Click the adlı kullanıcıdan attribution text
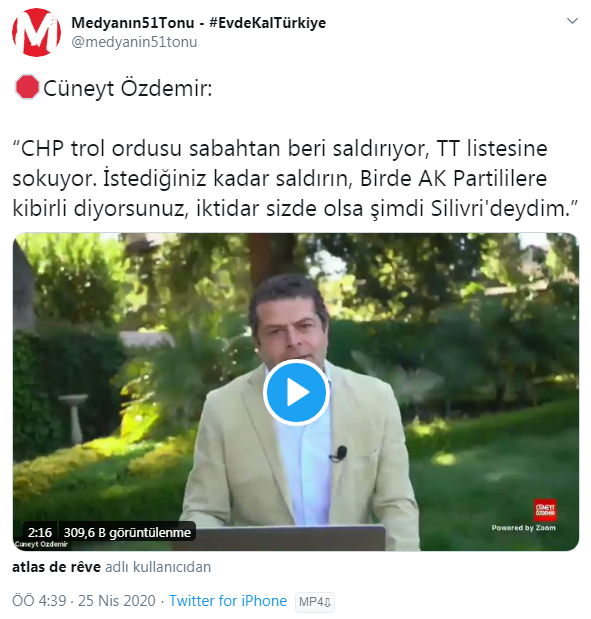 tap(158, 567)
